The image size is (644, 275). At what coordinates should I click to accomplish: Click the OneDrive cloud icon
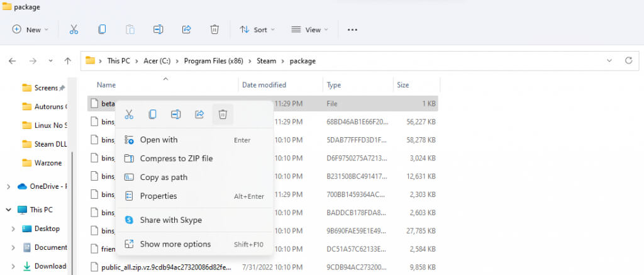[x=22, y=186]
